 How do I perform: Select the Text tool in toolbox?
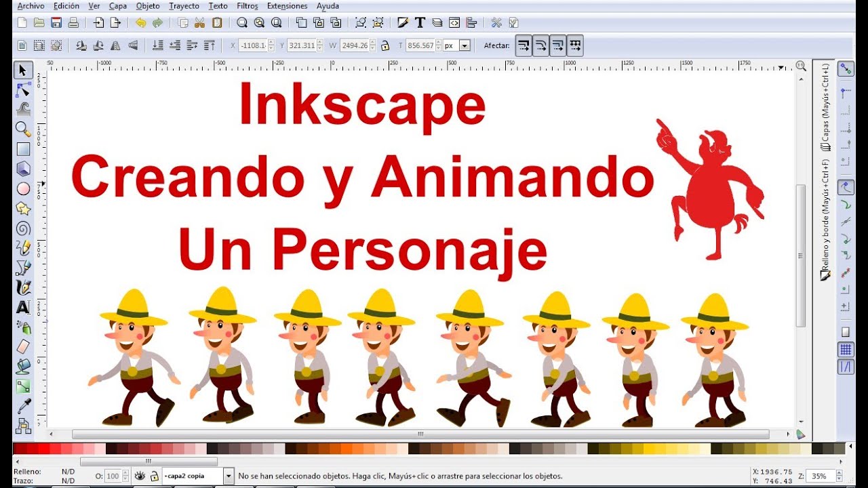(x=23, y=307)
